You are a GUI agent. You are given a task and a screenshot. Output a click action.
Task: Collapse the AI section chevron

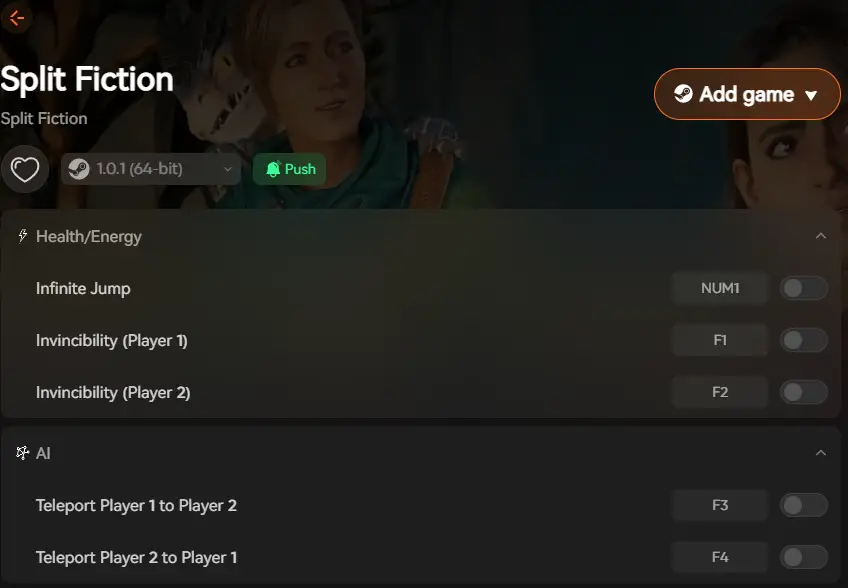coord(821,453)
